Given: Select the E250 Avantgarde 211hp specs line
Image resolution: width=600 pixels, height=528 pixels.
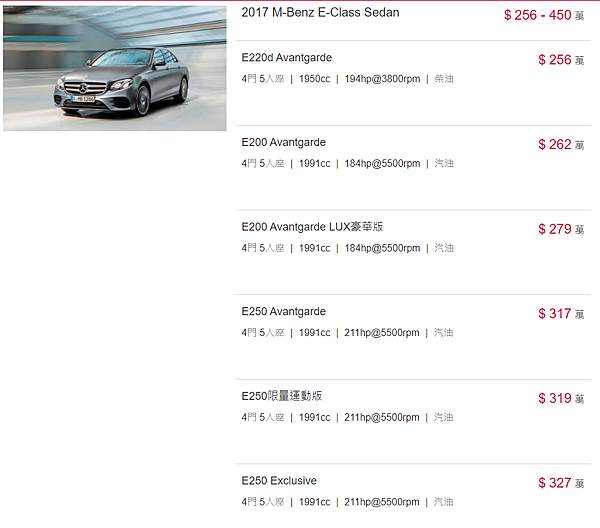Looking at the screenshot, I should pos(347,332).
